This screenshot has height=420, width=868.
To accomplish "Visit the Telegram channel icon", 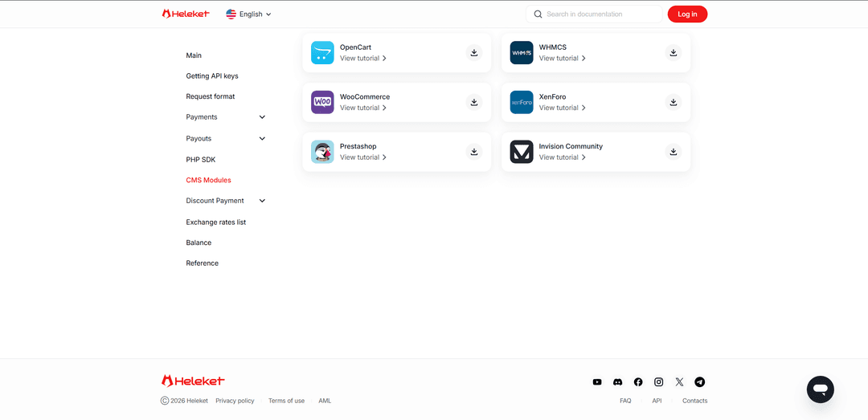I will coord(699,382).
